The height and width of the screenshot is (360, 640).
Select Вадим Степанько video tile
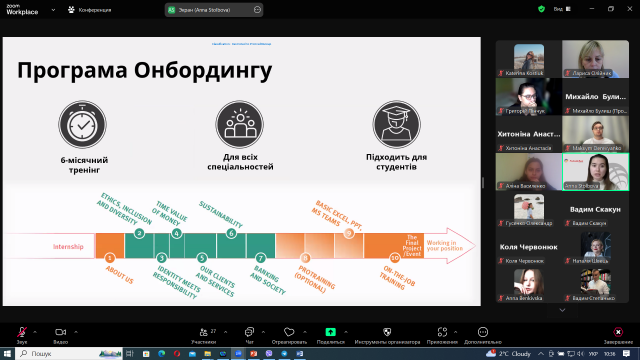(x=596, y=284)
